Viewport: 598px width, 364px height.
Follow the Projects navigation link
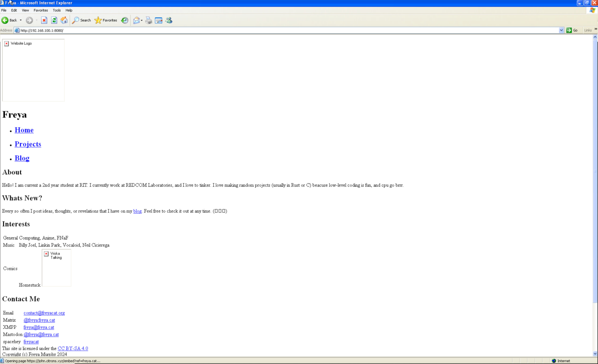[x=28, y=144]
